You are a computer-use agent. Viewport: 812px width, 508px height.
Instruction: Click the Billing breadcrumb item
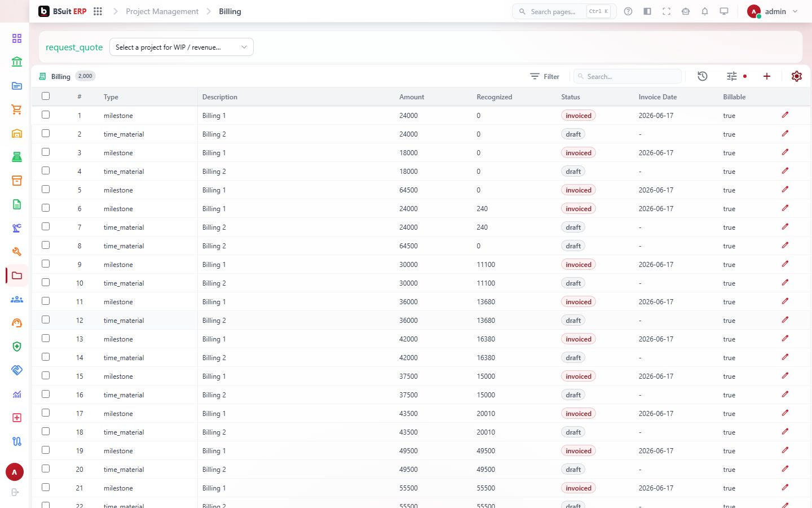(x=230, y=11)
